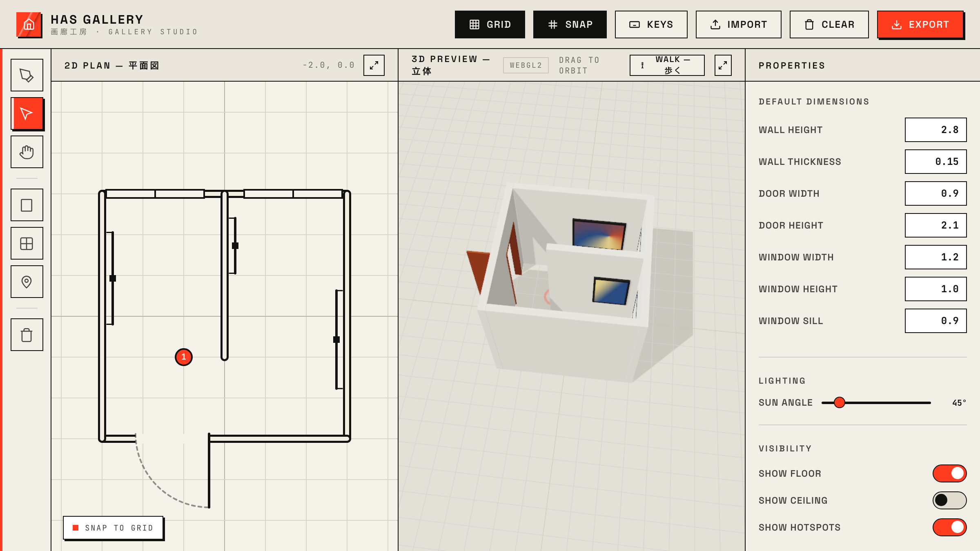
Task: Click the Import button
Action: (739, 24)
